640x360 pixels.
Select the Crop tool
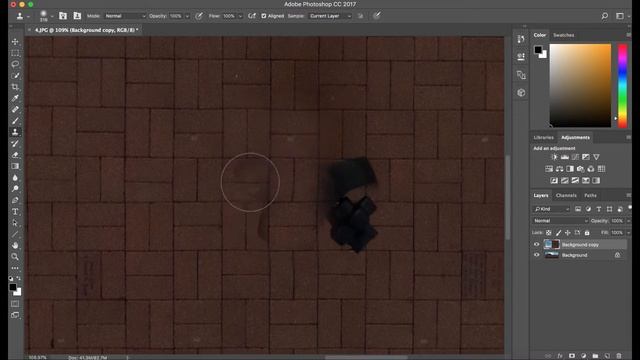pyautogui.click(x=15, y=87)
